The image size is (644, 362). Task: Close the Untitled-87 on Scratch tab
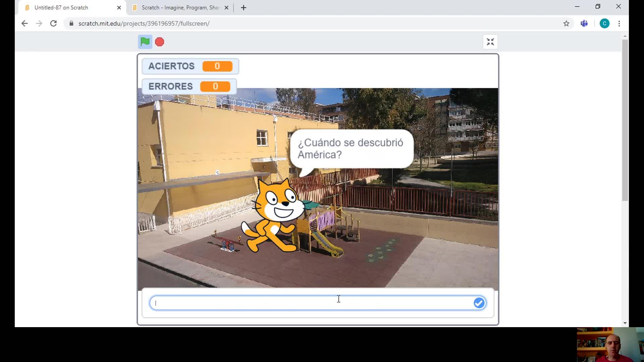[x=119, y=7]
